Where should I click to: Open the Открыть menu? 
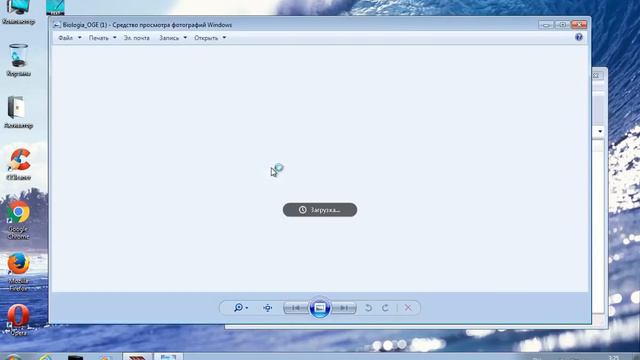tap(206, 38)
